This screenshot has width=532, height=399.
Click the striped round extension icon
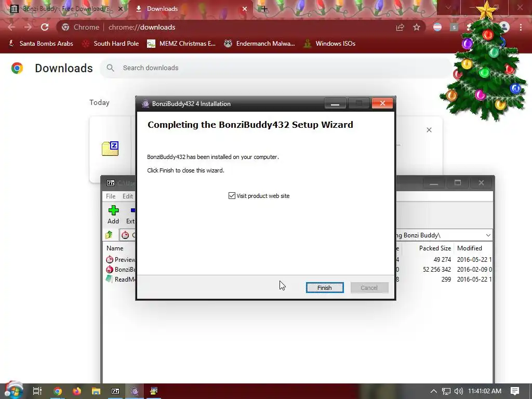pyautogui.click(x=437, y=27)
